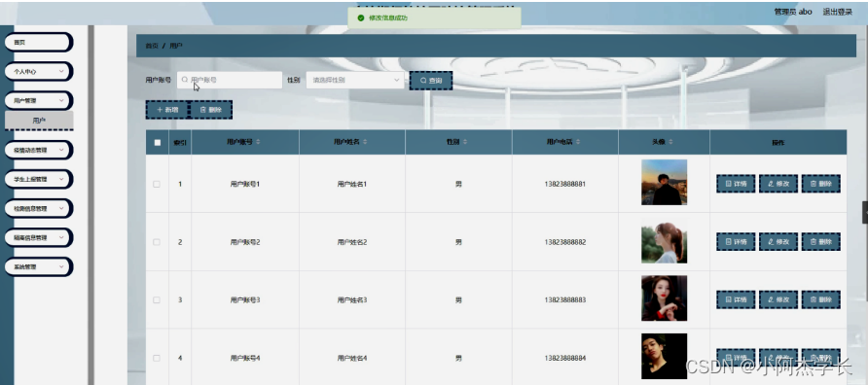Check the box for row 用户账号4
The image size is (868, 385).
(157, 359)
